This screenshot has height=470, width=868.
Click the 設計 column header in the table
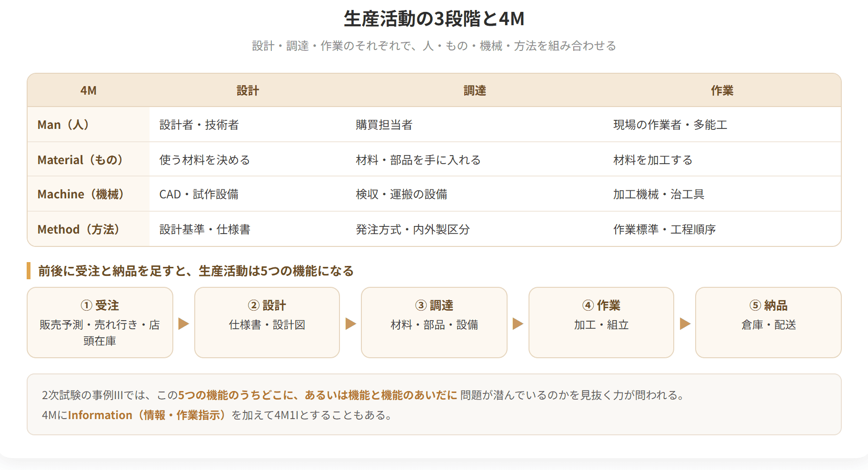[x=248, y=90]
